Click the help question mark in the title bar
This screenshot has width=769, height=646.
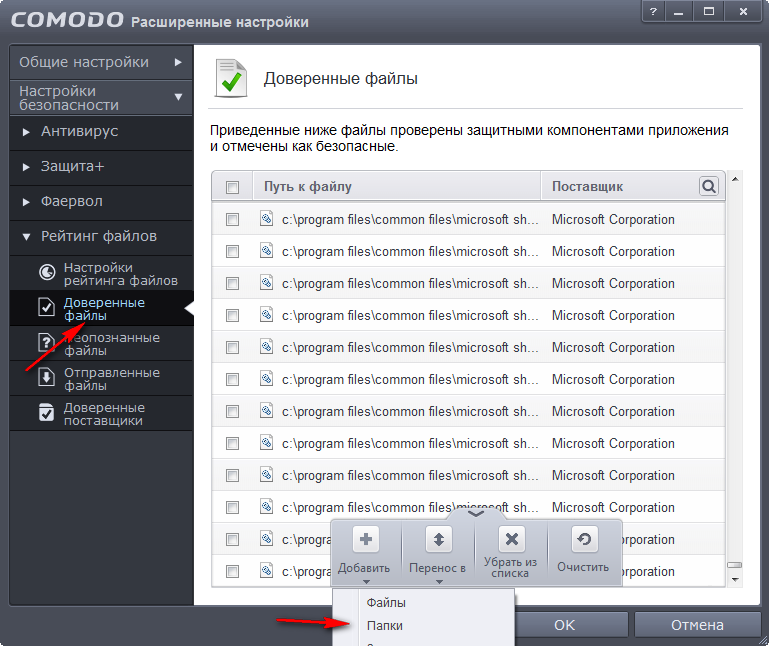pos(653,12)
